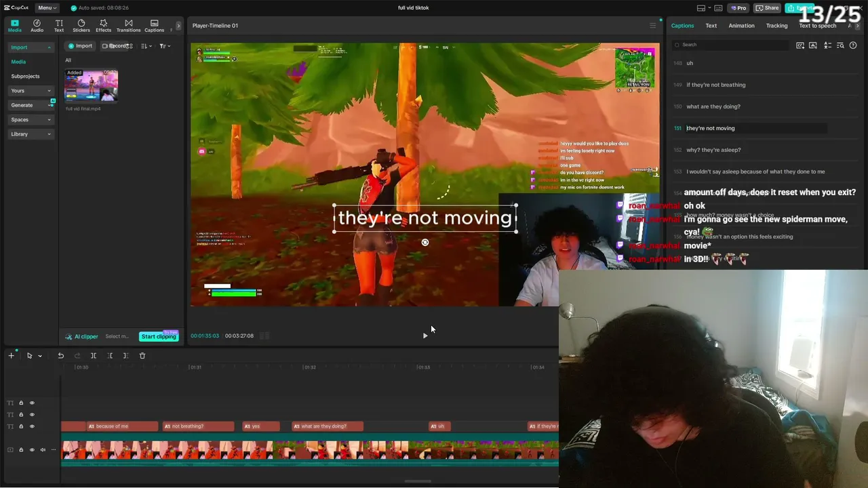Switch to the Text to speech tab

817,26
